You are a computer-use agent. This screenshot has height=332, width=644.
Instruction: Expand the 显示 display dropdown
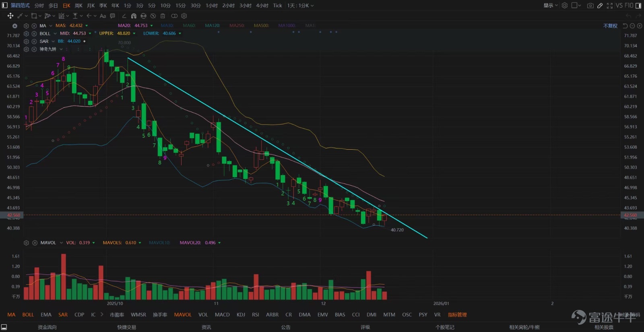(x=551, y=5)
